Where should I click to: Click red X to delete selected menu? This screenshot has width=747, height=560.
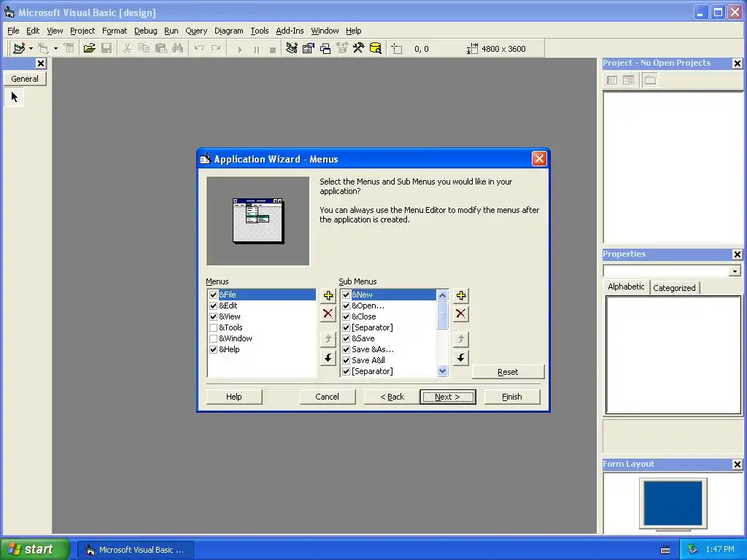click(x=328, y=314)
